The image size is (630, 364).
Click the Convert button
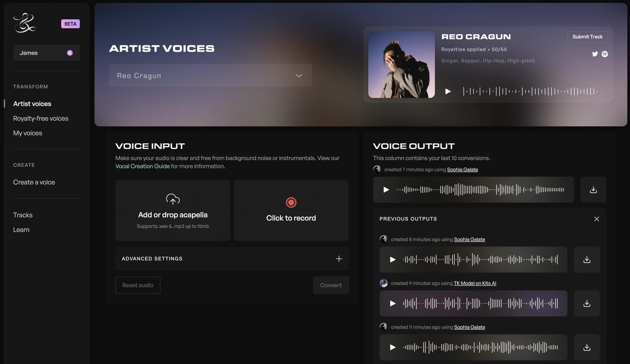[331, 285]
